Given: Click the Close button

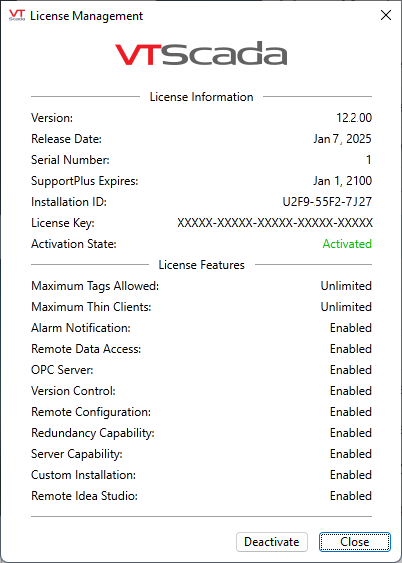Looking at the screenshot, I should 355,542.
